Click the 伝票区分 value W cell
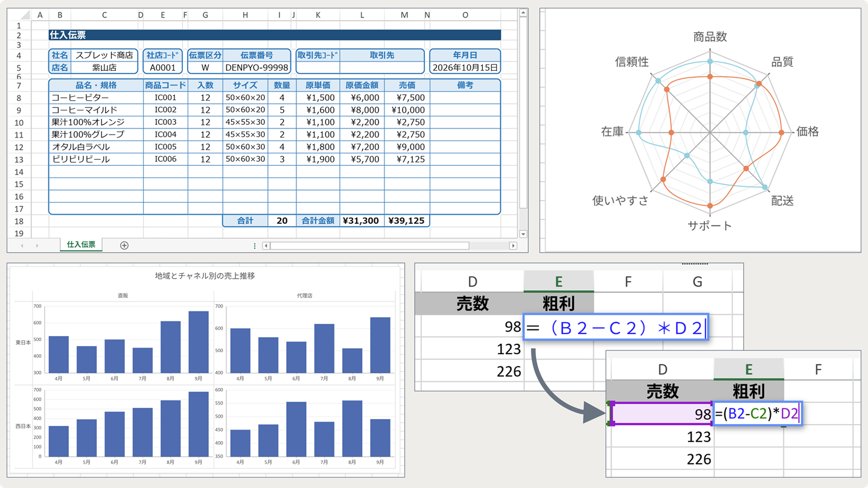868x488 pixels. pyautogui.click(x=205, y=68)
